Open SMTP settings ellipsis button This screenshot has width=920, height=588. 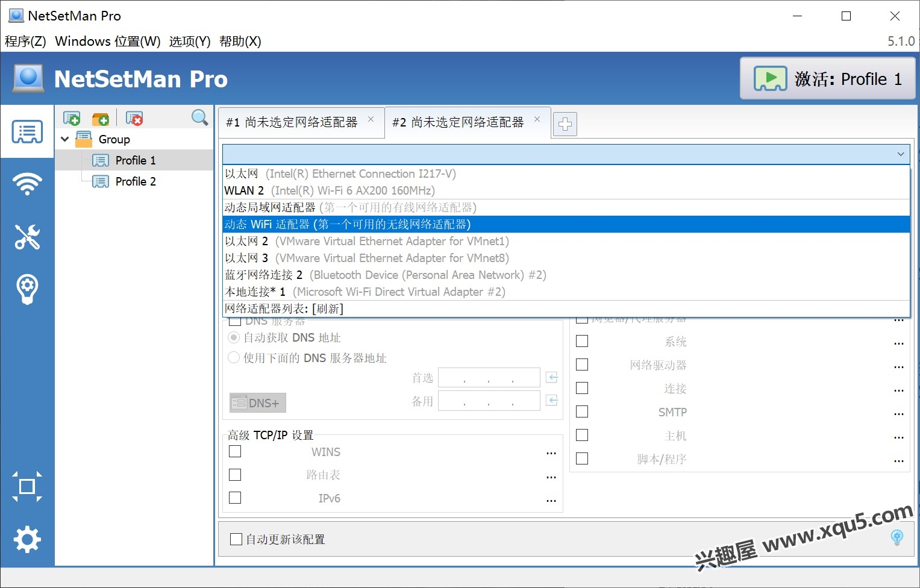click(x=899, y=413)
